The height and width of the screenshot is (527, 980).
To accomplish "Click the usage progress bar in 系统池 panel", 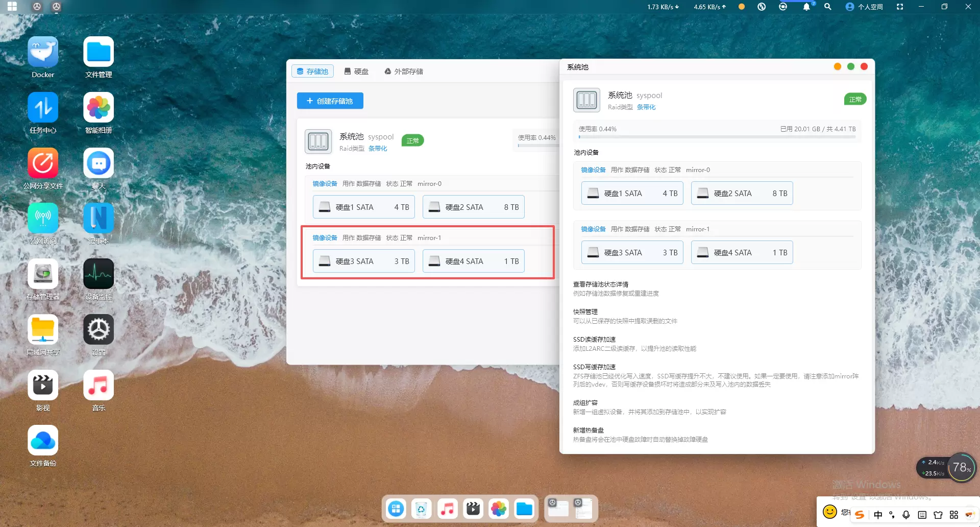I will tap(717, 137).
